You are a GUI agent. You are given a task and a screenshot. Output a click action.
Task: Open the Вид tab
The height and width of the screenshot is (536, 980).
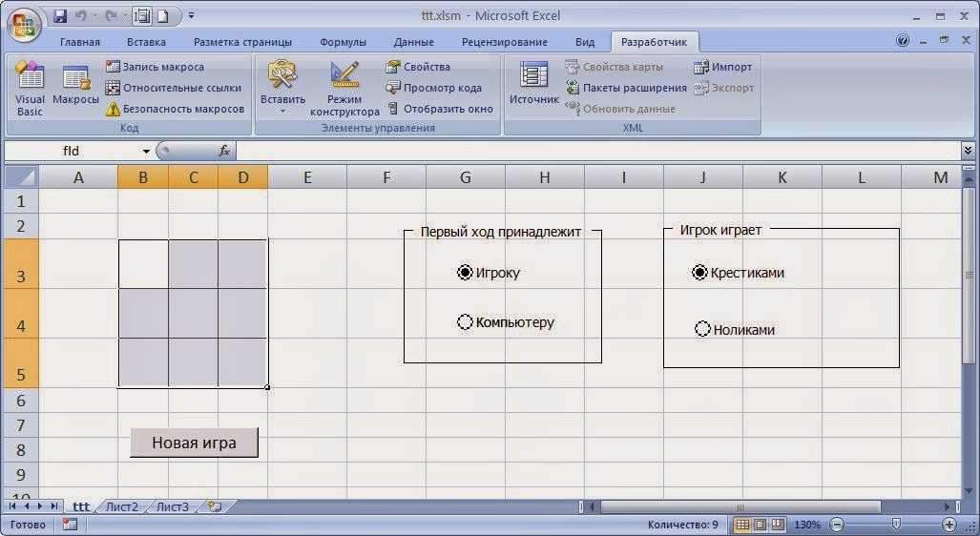pyautogui.click(x=585, y=42)
